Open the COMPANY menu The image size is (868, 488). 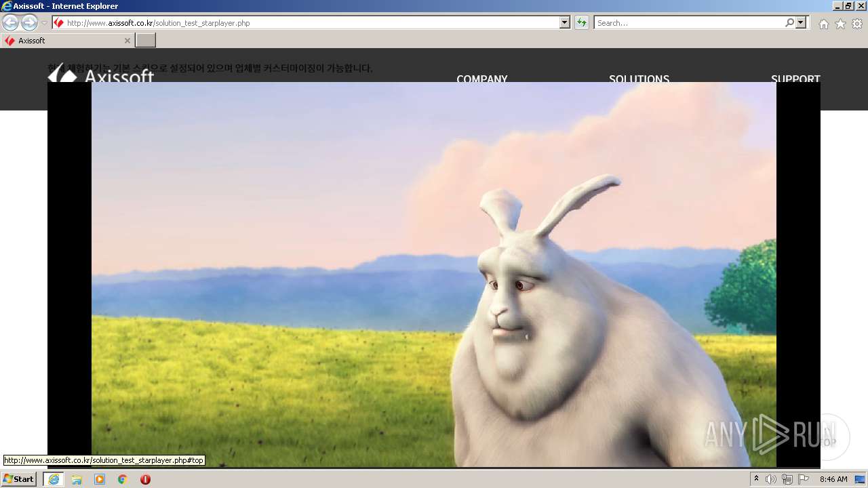coord(482,78)
